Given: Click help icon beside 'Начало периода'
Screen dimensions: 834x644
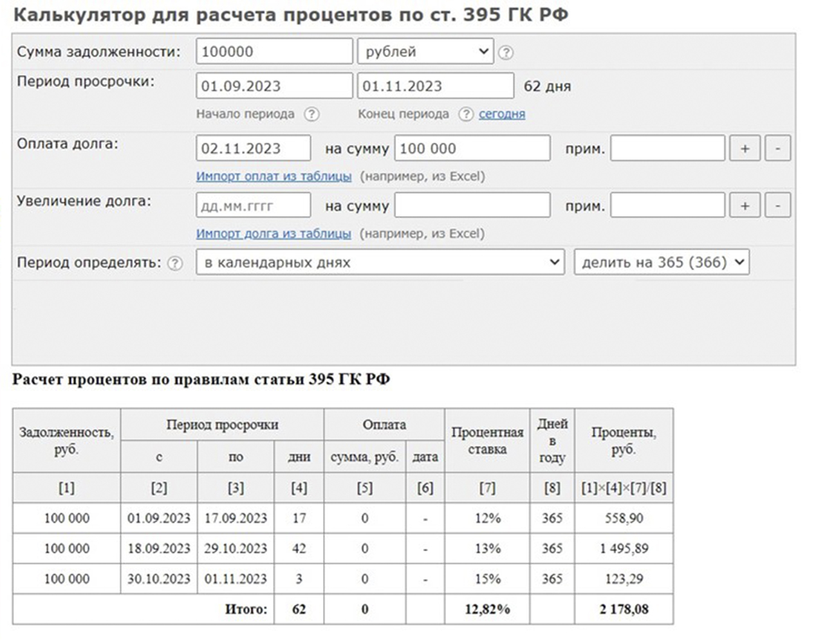Looking at the screenshot, I should pyautogui.click(x=311, y=115).
